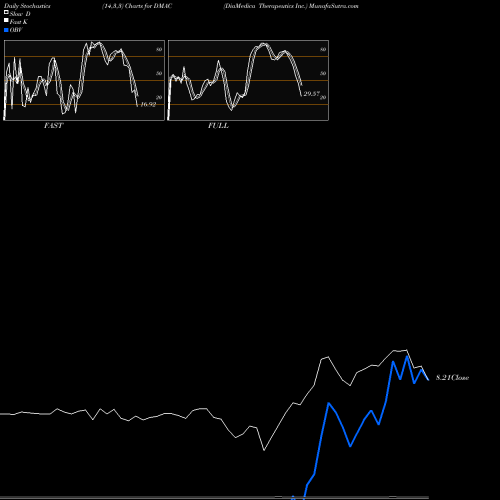Click the Fast K legend swatch
500x500 pixels.
[x=6, y=21]
